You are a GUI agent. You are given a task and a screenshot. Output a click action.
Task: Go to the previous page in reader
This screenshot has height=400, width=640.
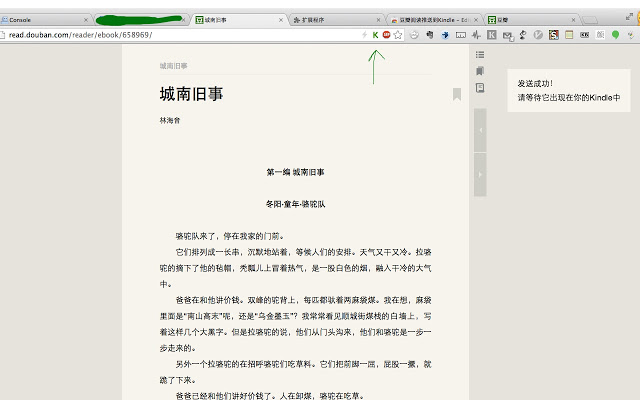480,130
